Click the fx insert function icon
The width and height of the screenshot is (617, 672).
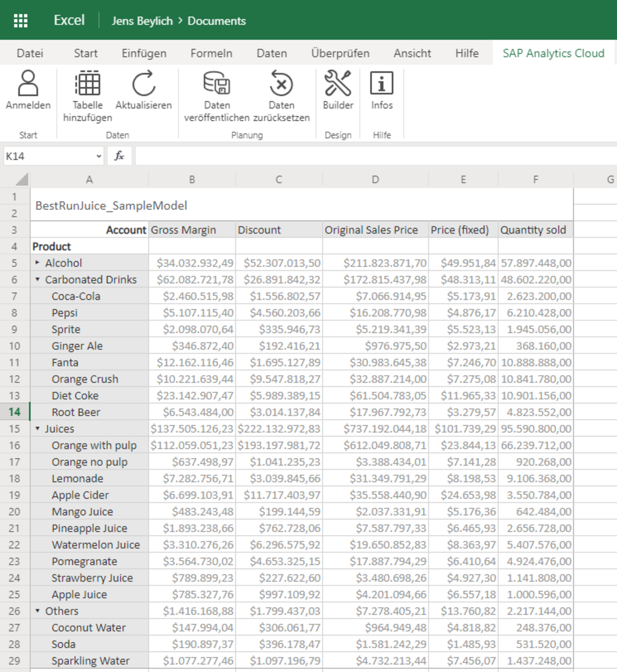[x=119, y=156]
